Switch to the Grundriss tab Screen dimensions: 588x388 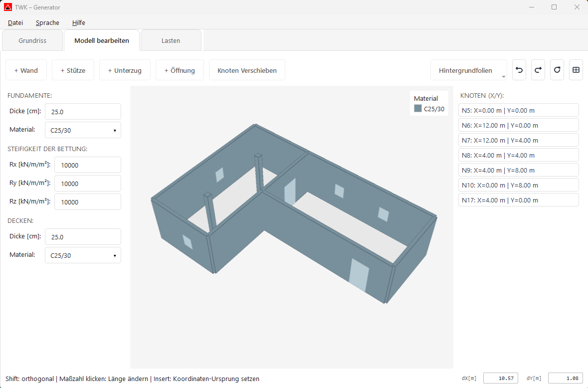click(32, 40)
